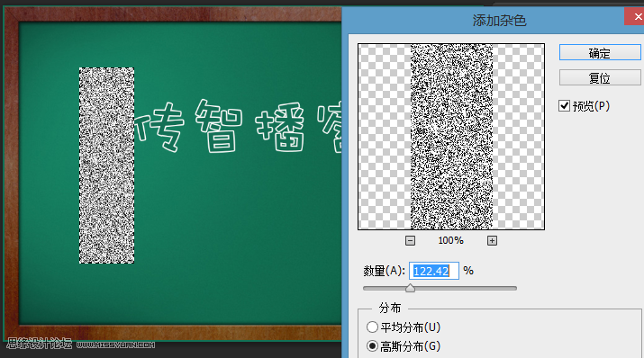The image size is (644, 358).
Task: Click the 复位 reset button
Action: click(x=600, y=77)
